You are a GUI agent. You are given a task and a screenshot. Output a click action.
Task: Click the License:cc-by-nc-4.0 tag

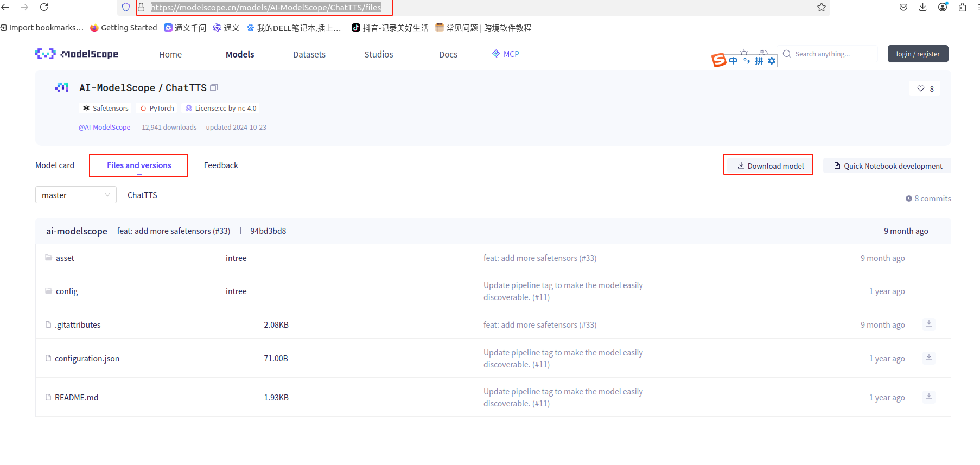221,108
